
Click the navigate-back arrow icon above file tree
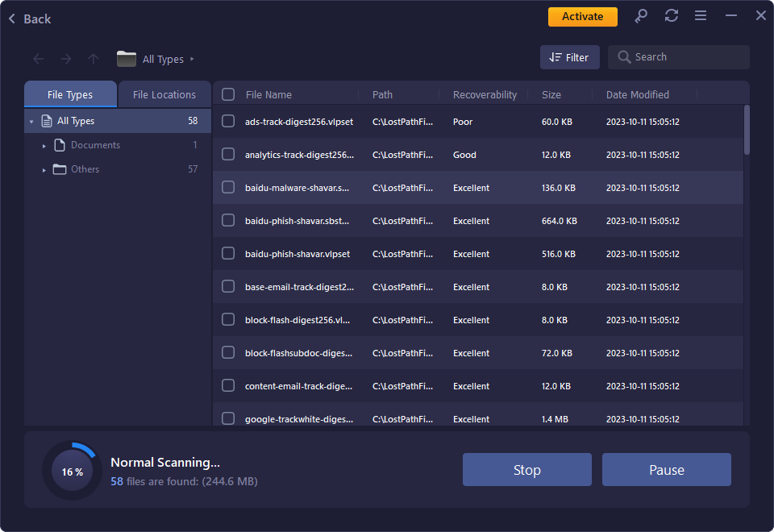38,58
